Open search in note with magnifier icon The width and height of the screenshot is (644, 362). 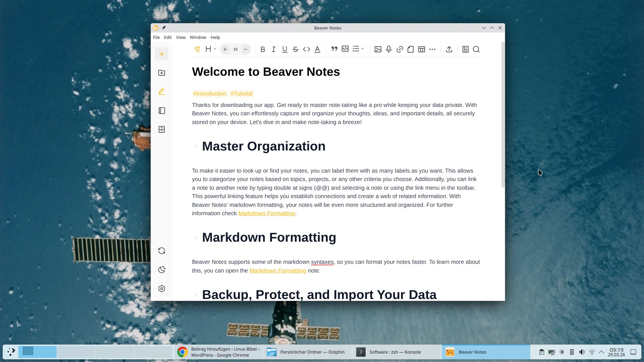point(476,49)
